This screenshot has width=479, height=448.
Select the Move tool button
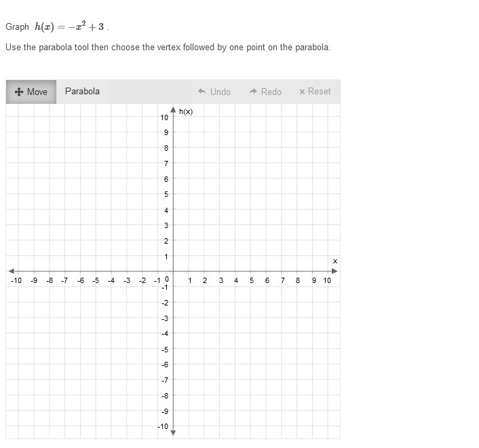[31, 92]
